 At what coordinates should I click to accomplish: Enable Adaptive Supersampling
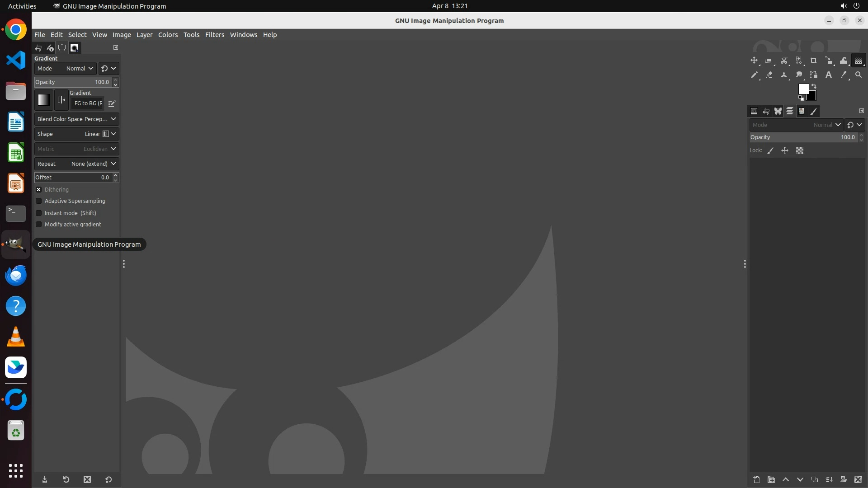[39, 201]
